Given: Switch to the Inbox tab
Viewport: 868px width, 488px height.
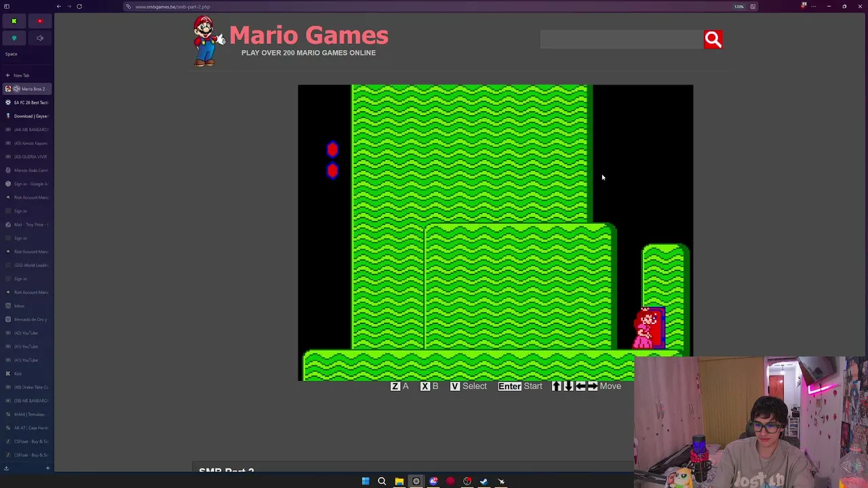Looking at the screenshot, I should coord(26,306).
